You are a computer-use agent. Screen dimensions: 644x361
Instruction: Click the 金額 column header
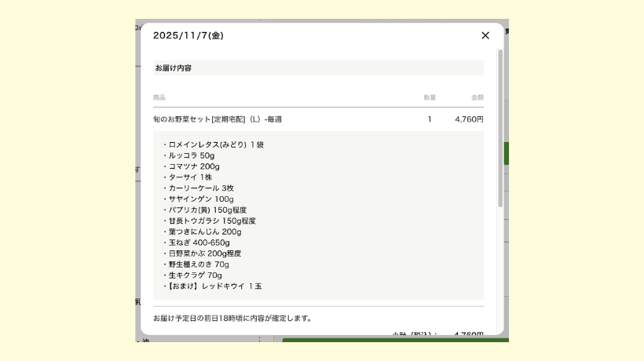tap(477, 97)
